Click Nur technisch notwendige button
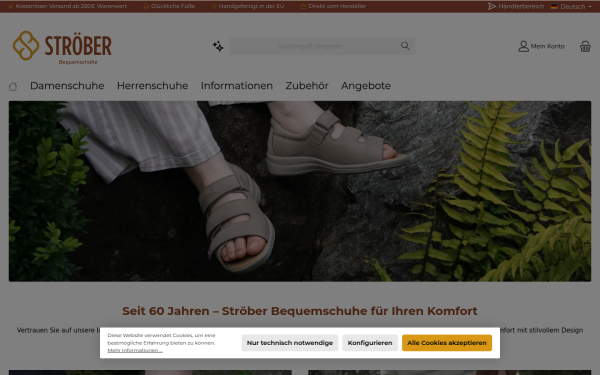This screenshot has width=600, height=375. (x=290, y=343)
